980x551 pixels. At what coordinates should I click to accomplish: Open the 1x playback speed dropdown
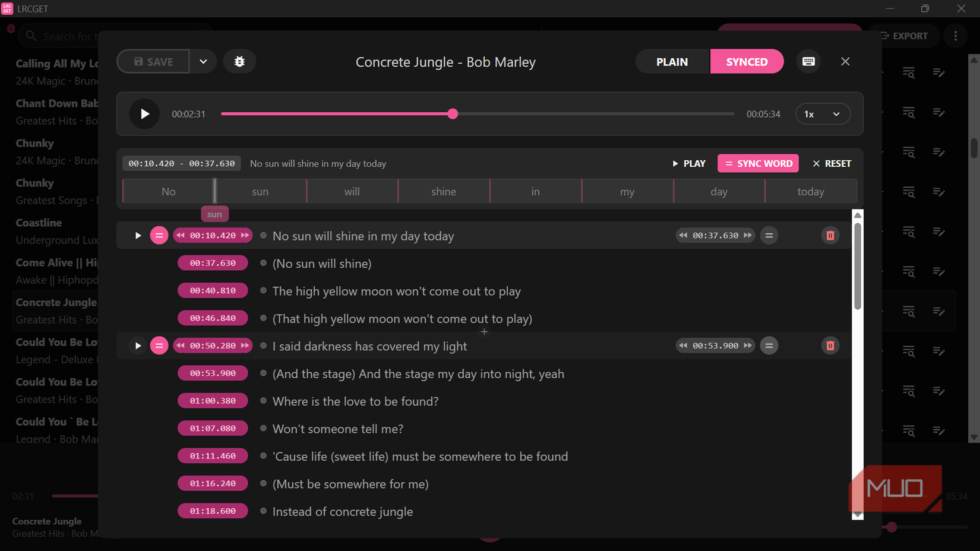coord(823,114)
